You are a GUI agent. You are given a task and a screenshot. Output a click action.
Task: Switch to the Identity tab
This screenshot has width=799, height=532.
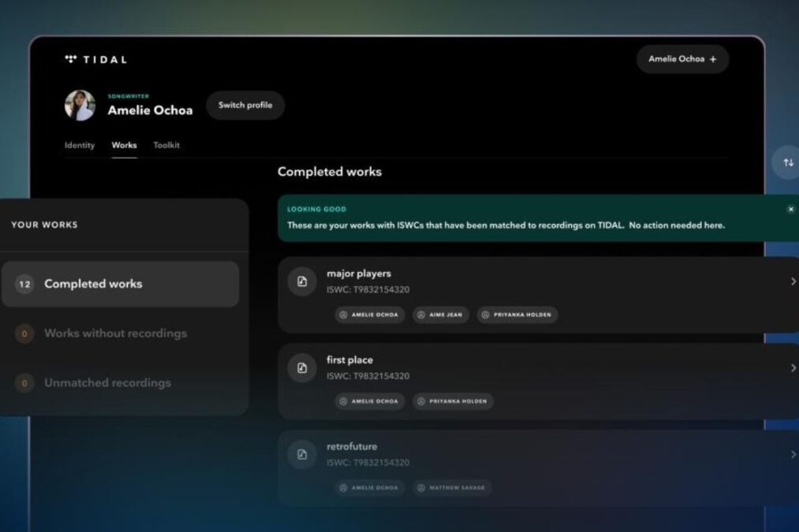[x=80, y=145]
